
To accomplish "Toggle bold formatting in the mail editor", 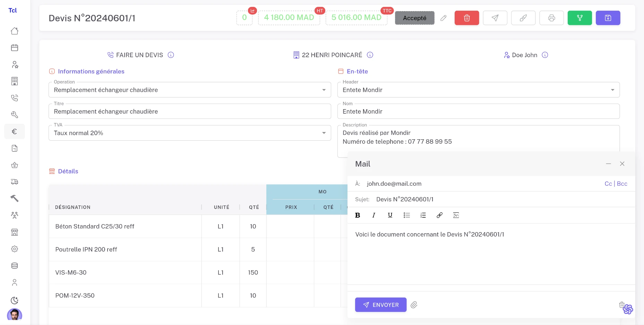I will pyautogui.click(x=358, y=215).
